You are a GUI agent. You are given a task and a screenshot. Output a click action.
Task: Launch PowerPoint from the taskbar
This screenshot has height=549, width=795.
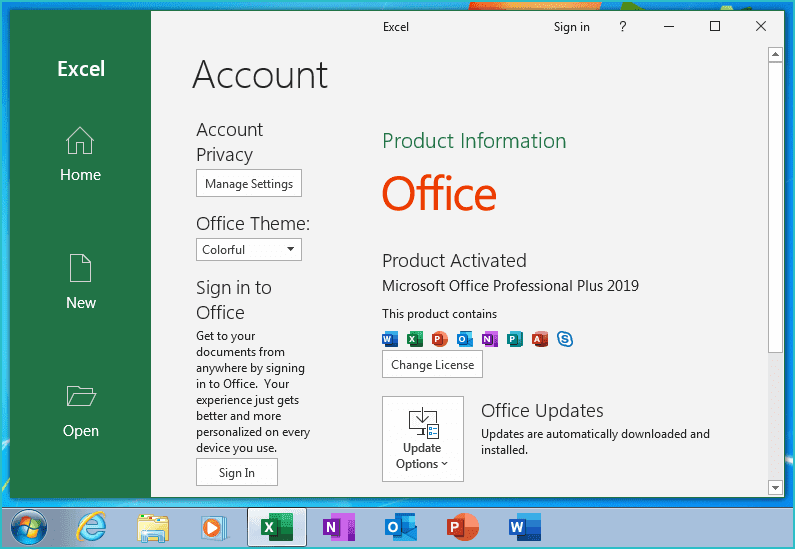coord(462,527)
